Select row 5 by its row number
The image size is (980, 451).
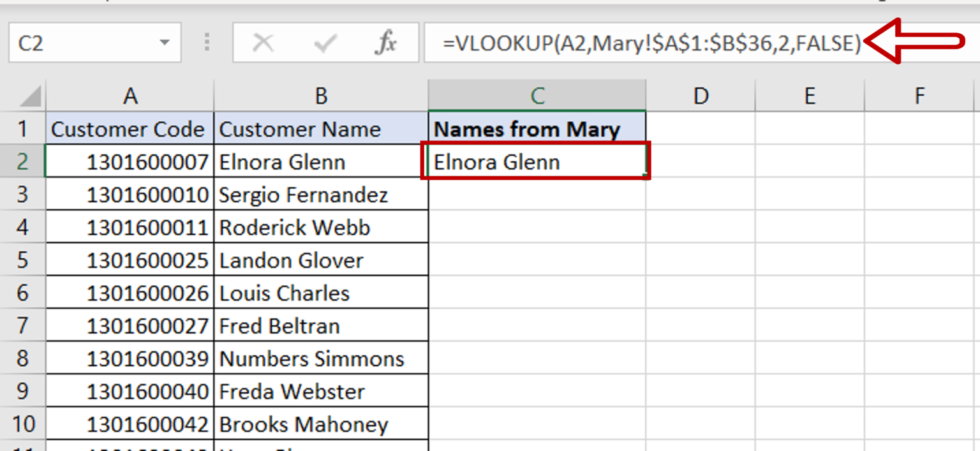pyautogui.click(x=23, y=260)
